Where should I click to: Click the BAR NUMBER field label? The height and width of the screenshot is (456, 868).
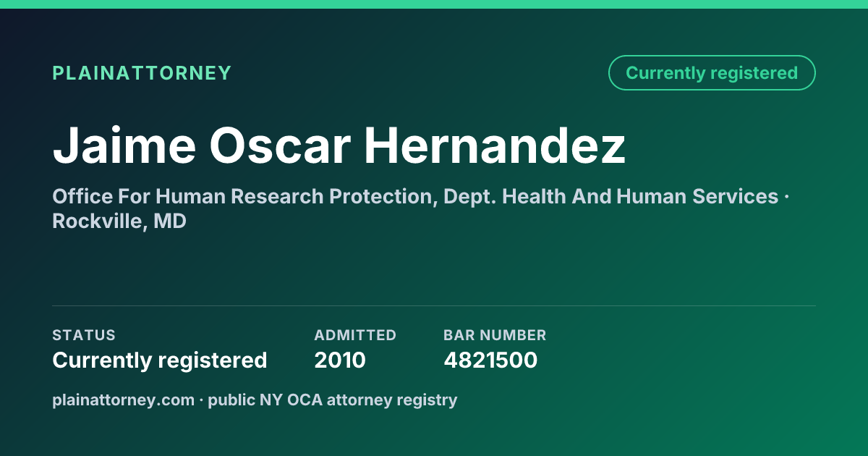(495, 335)
